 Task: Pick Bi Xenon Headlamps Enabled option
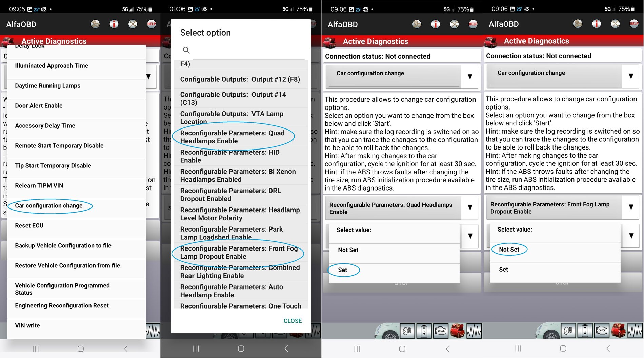click(241, 176)
